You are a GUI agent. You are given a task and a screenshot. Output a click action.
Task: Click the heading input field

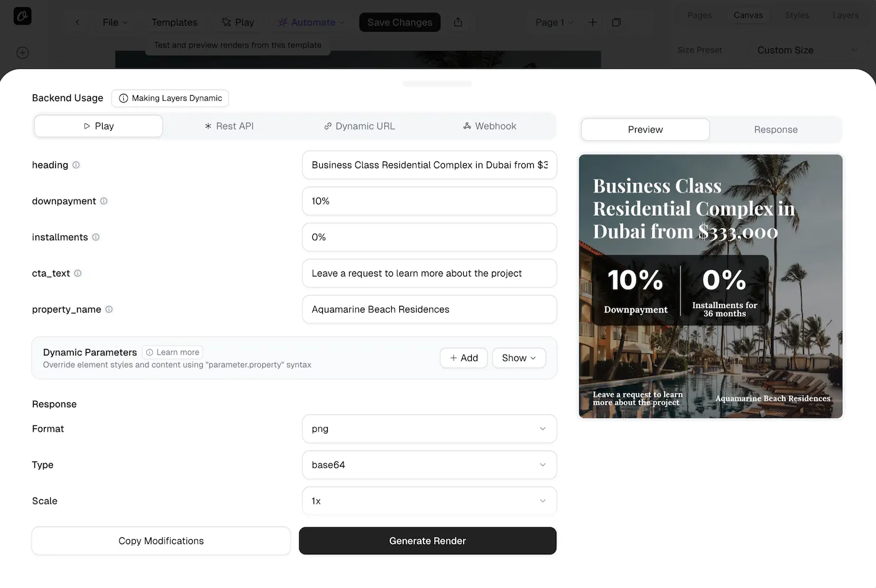(x=429, y=165)
